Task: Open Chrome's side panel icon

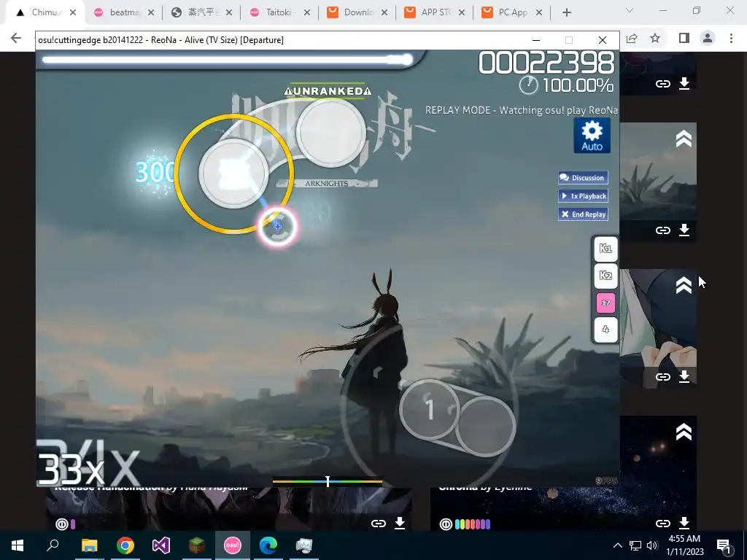Action: click(x=684, y=38)
